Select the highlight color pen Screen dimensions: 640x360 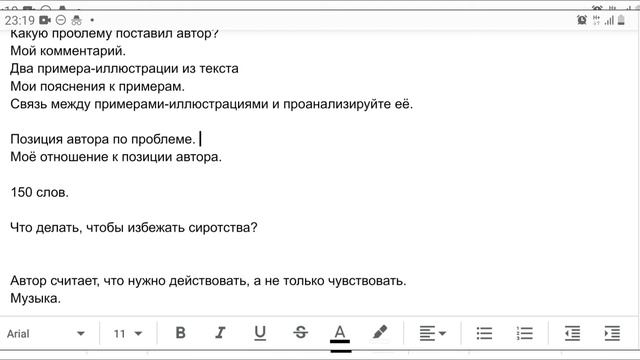380,333
